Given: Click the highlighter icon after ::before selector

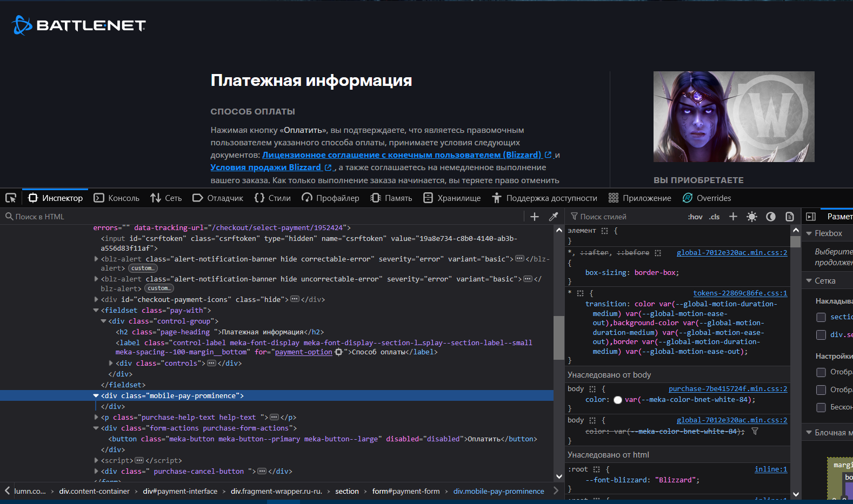Looking at the screenshot, I should 658,253.
